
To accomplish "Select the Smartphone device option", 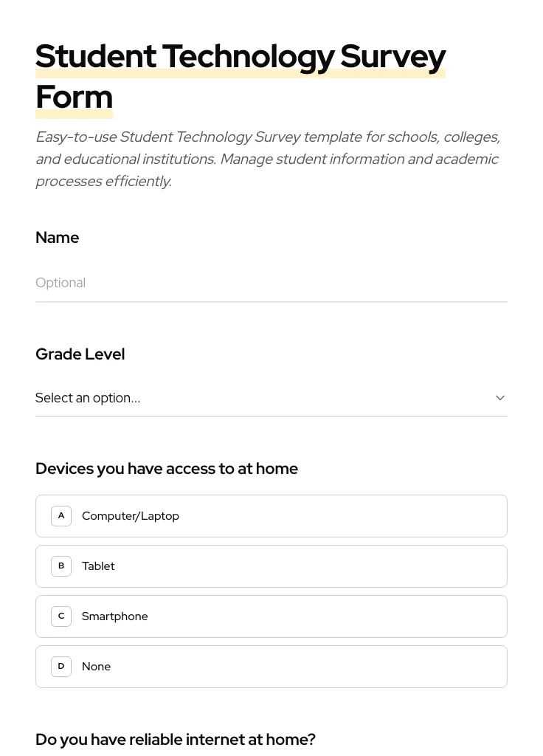I will point(271,616).
